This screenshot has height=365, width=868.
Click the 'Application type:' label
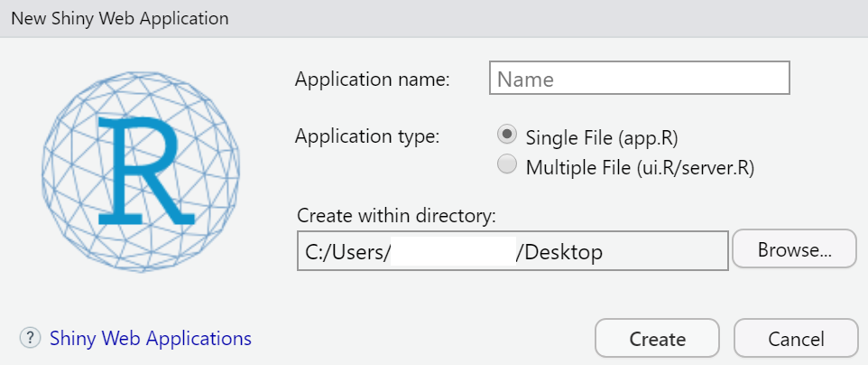(x=367, y=136)
